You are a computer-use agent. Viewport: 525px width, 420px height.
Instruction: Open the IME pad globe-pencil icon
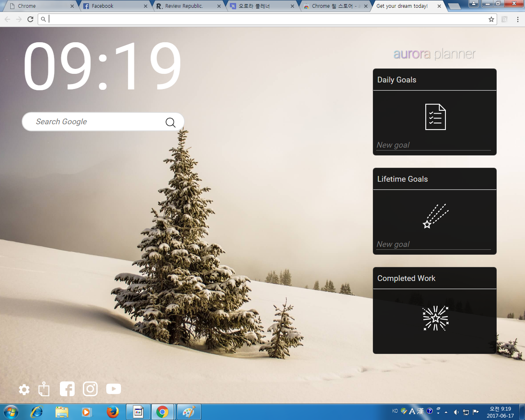pos(404,411)
